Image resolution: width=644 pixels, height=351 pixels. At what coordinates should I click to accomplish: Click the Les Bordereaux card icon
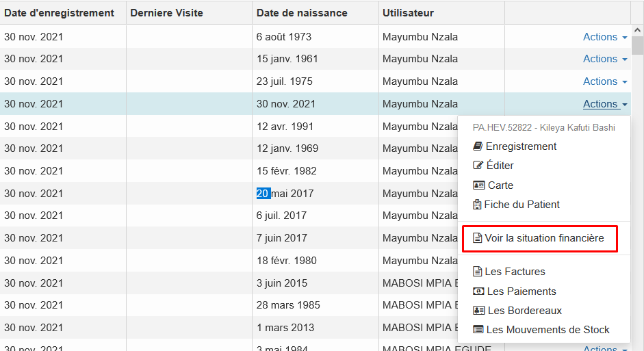coord(479,311)
